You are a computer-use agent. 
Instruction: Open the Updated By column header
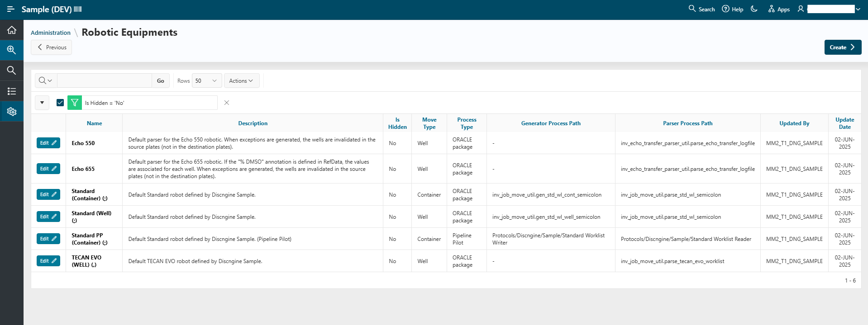(x=794, y=123)
